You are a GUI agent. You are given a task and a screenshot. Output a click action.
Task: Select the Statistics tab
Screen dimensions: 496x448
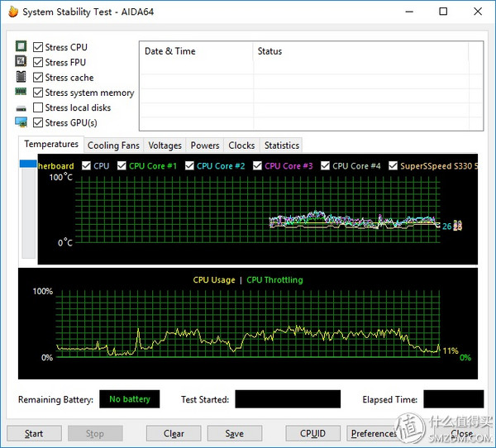click(x=281, y=145)
